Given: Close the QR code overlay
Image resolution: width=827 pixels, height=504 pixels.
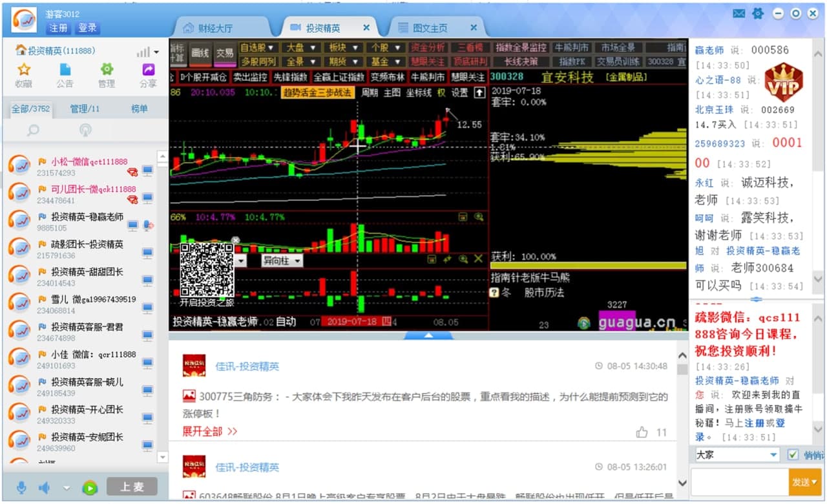Looking at the screenshot, I should 236,240.
